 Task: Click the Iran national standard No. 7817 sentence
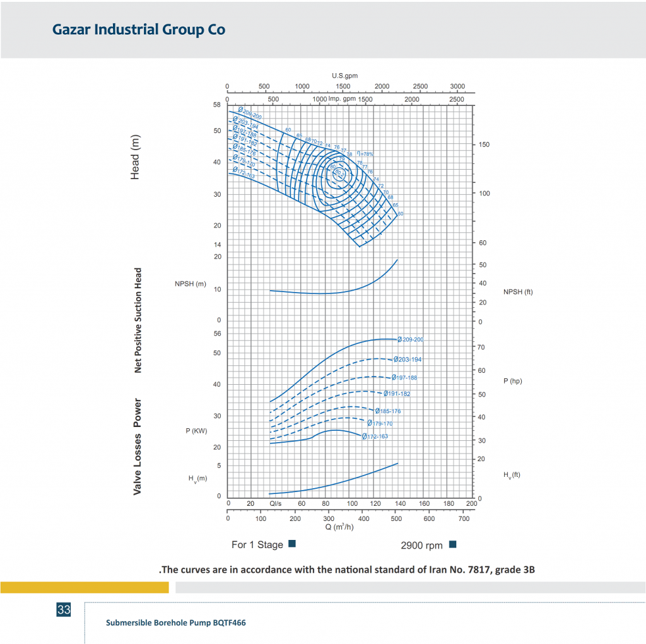pos(347,570)
